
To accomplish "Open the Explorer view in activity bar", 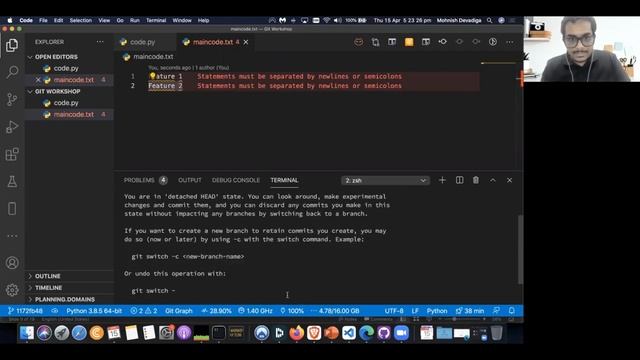I will pyautogui.click(x=12, y=45).
